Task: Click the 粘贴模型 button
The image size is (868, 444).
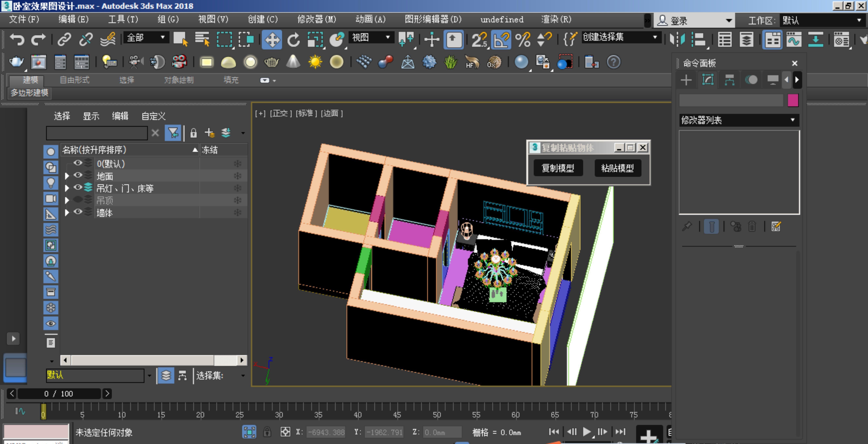Action: point(618,168)
